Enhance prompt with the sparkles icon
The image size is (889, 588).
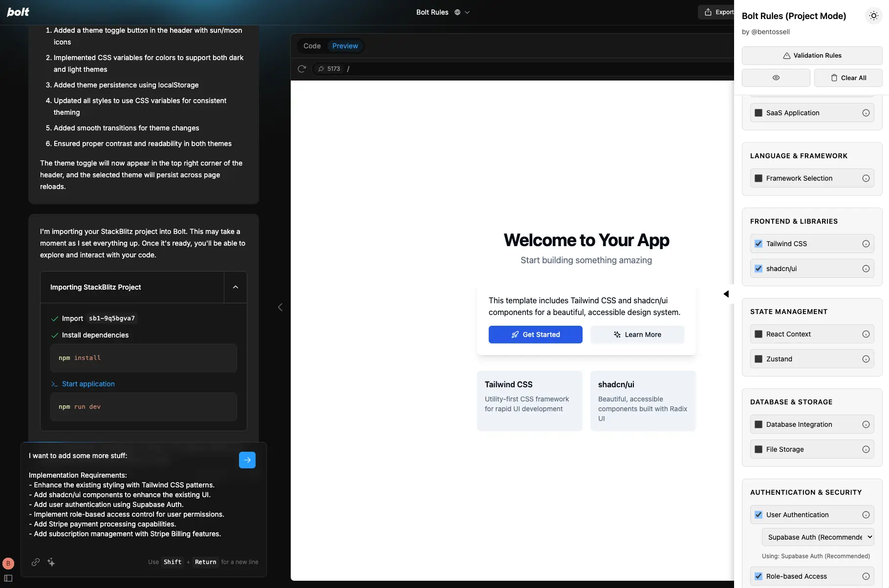pos(51,562)
